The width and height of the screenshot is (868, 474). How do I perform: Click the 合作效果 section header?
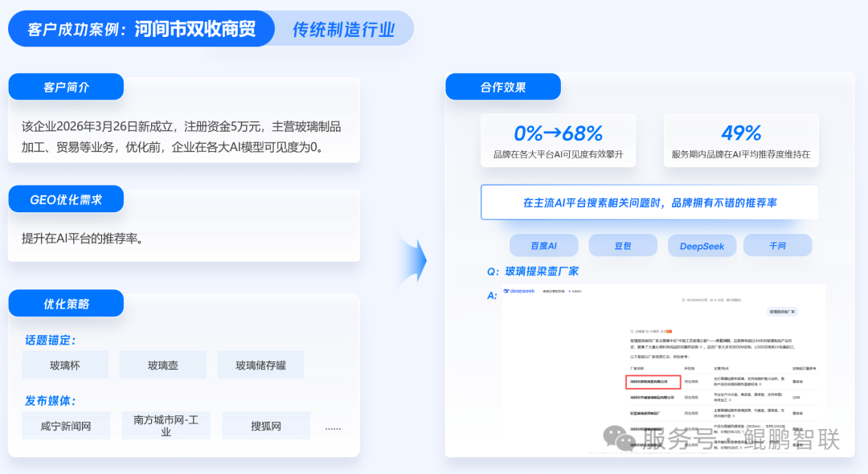coord(502,87)
